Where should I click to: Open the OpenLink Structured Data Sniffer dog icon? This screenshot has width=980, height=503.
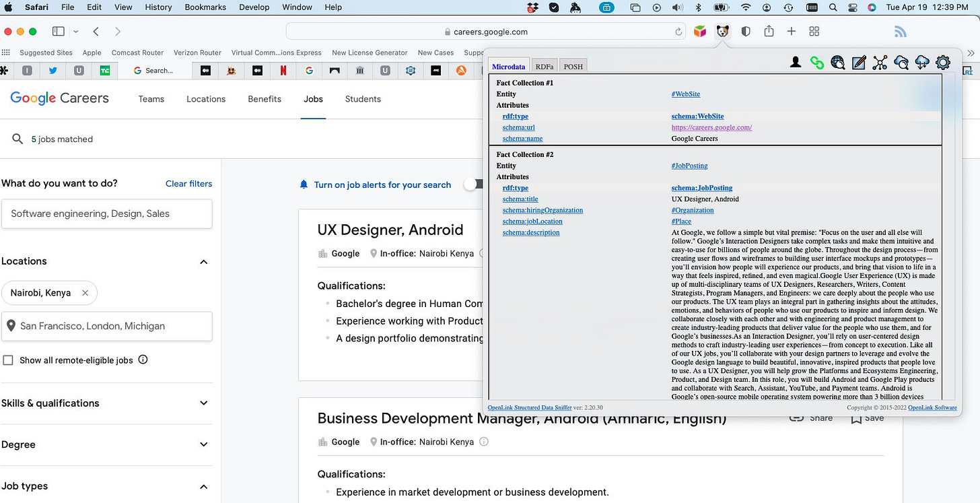coord(722,31)
